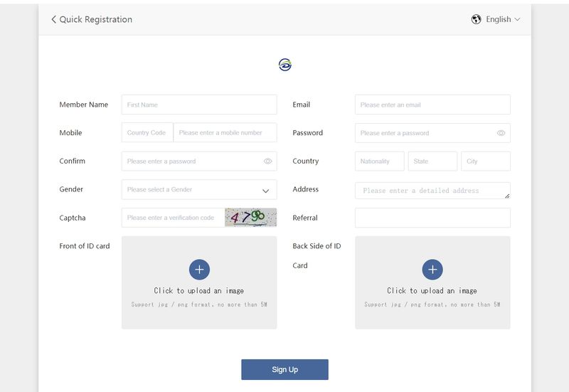This screenshot has width=569, height=392.
Task: Click the Referral input field
Action: click(x=432, y=218)
